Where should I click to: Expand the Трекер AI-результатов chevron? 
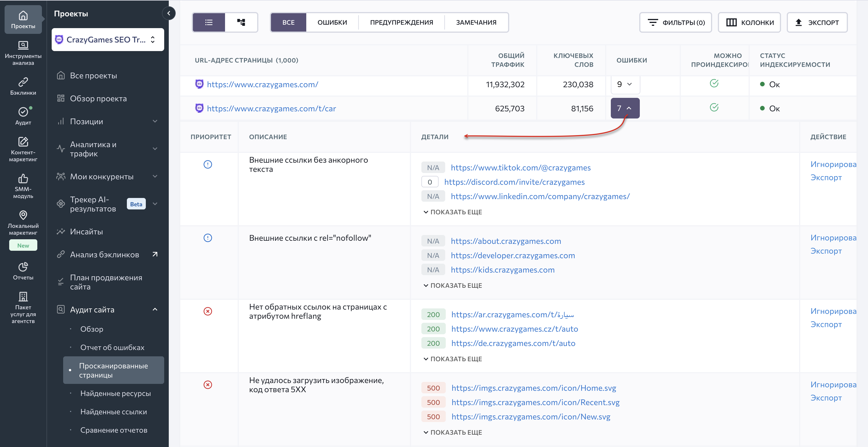click(x=155, y=204)
